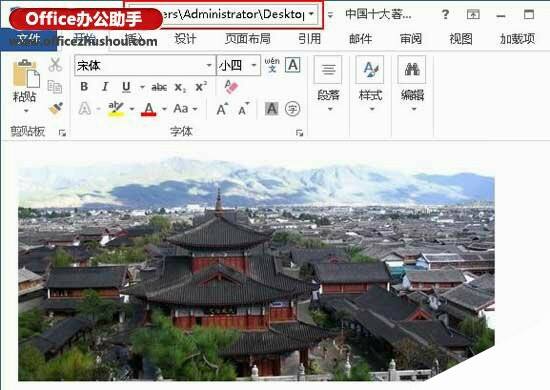Select the Cut scissors icon
The image size is (550, 390).
(x=55, y=65)
